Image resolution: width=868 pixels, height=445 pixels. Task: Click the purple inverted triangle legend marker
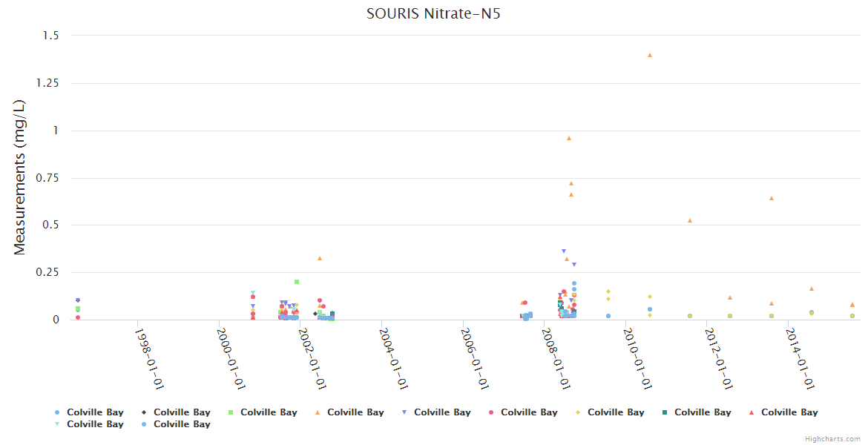tap(404, 412)
